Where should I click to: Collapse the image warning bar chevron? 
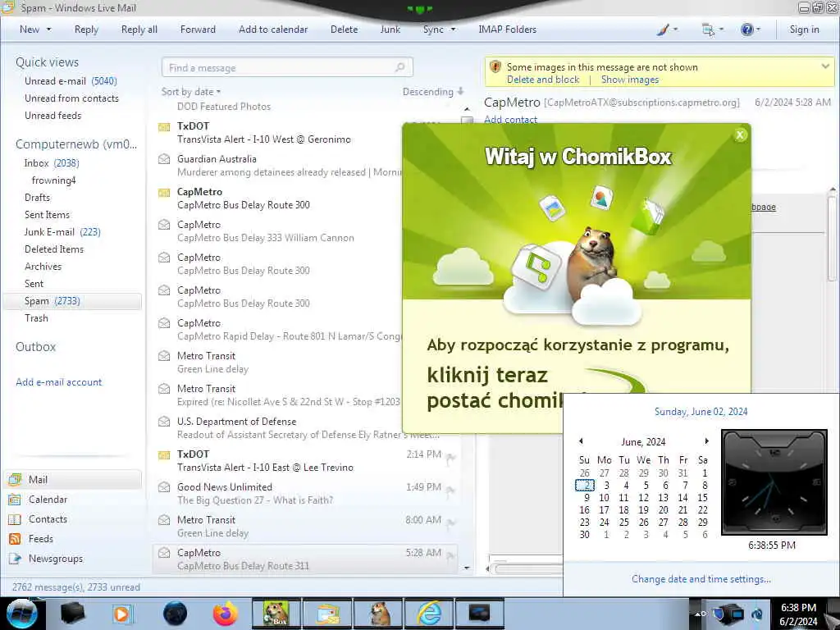(825, 66)
